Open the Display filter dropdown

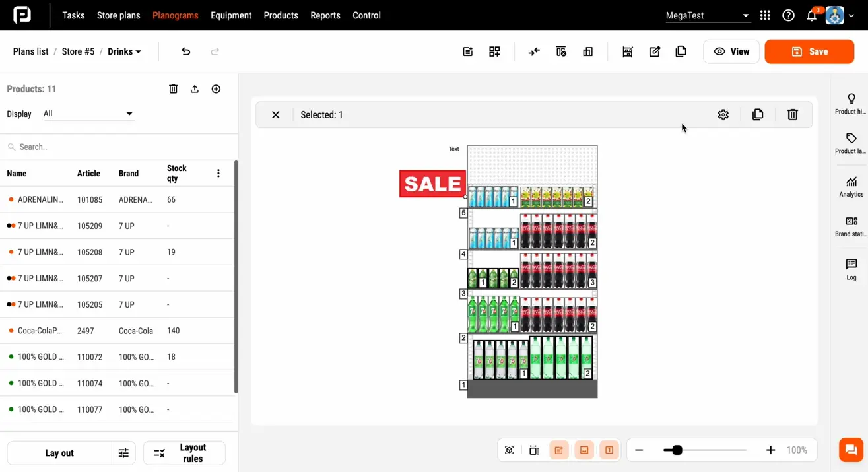[88, 113]
